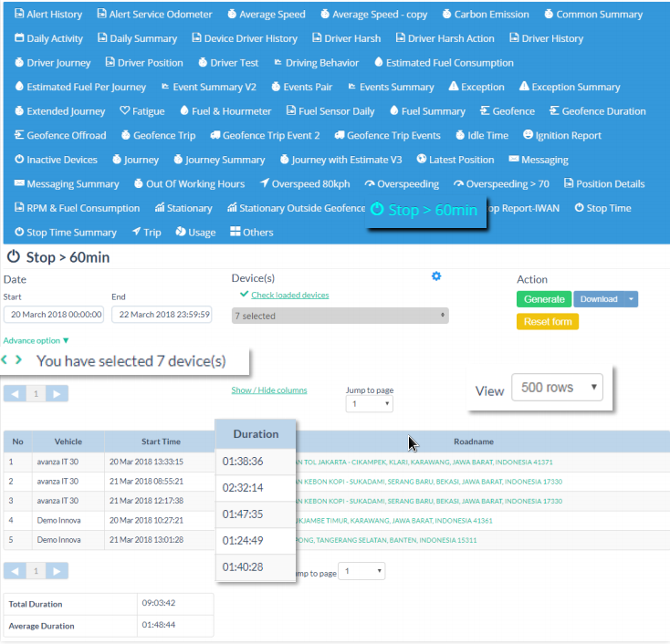Click the bottom pagination previous page arrow
Viewport: 670px width, 644px height.
[x=15, y=570]
